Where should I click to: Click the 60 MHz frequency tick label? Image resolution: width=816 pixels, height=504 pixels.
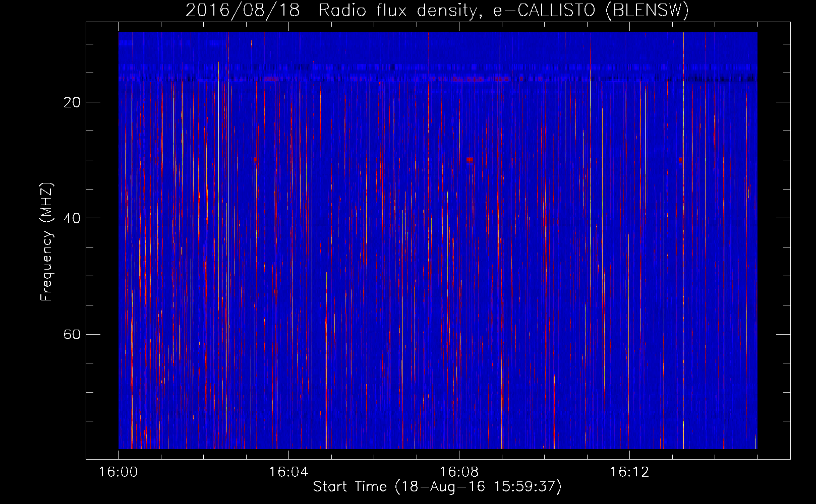pos(72,334)
